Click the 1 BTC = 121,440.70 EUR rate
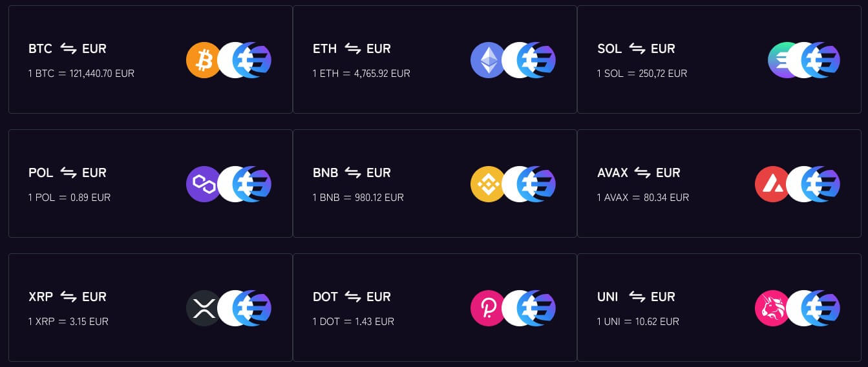868x367 pixels. 81,74
